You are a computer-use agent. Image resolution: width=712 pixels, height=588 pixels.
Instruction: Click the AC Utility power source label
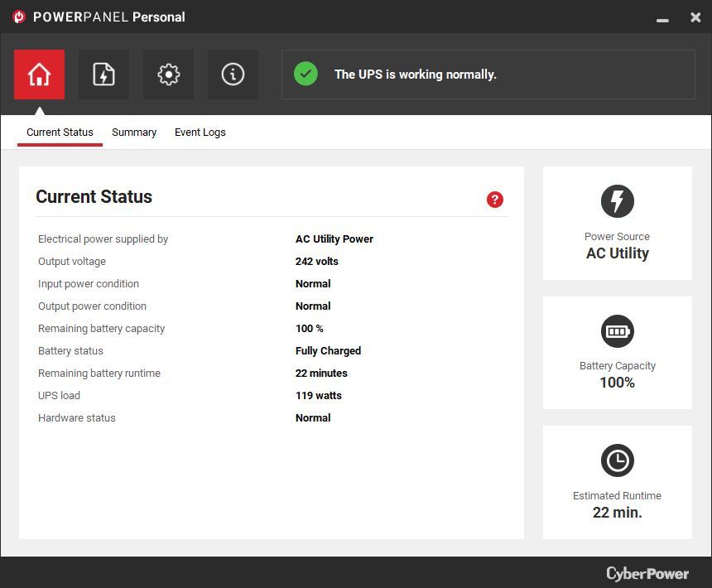pyautogui.click(x=617, y=253)
